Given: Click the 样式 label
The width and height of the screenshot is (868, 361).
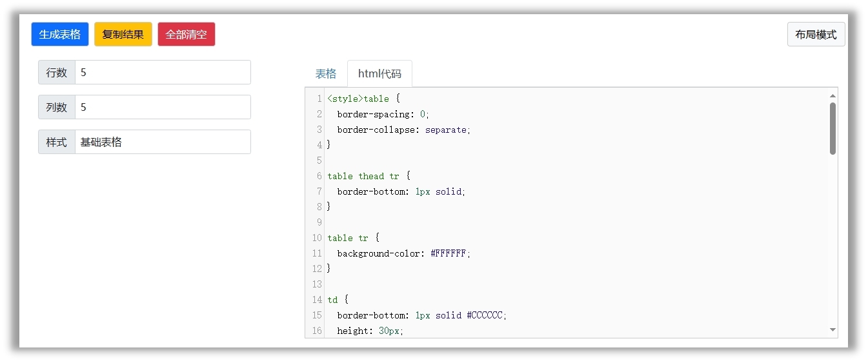Looking at the screenshot, I should coord(57,142).
